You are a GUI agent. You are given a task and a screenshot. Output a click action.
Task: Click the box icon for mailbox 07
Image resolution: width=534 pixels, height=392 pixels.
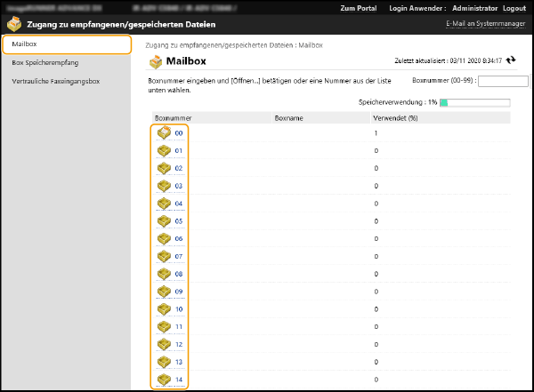click(x=164, y=256)
